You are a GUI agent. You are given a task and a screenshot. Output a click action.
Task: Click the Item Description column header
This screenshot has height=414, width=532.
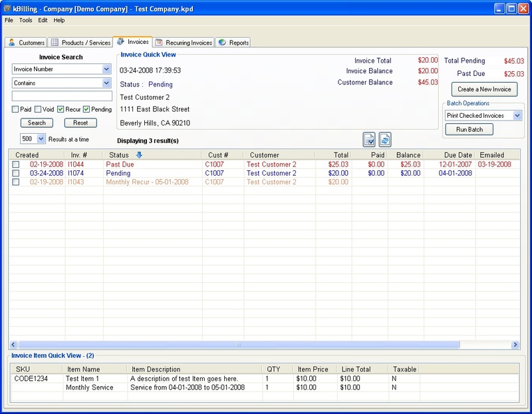(x=194, y=369)
